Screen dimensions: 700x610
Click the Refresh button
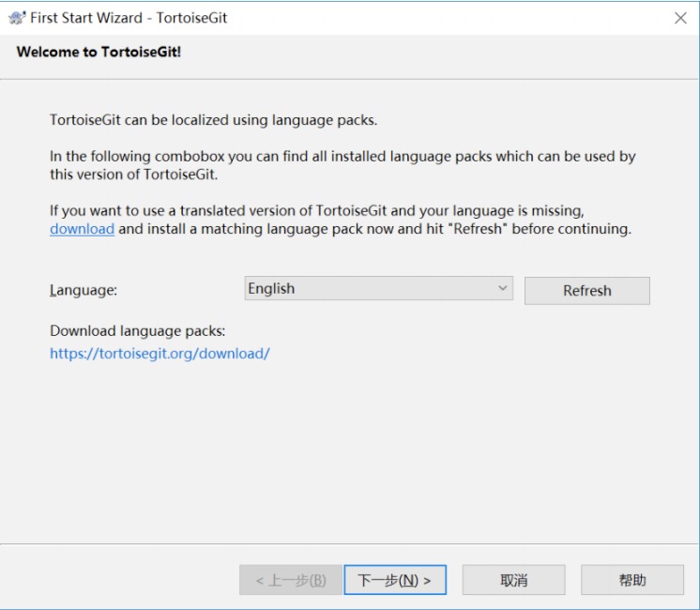587,291
